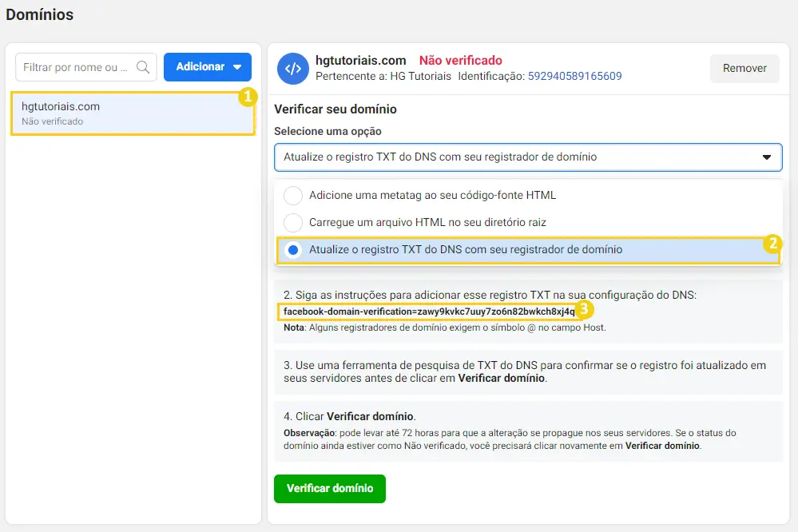
Task: Click the search magnifier icon
Action: click(x=143, y=67)
